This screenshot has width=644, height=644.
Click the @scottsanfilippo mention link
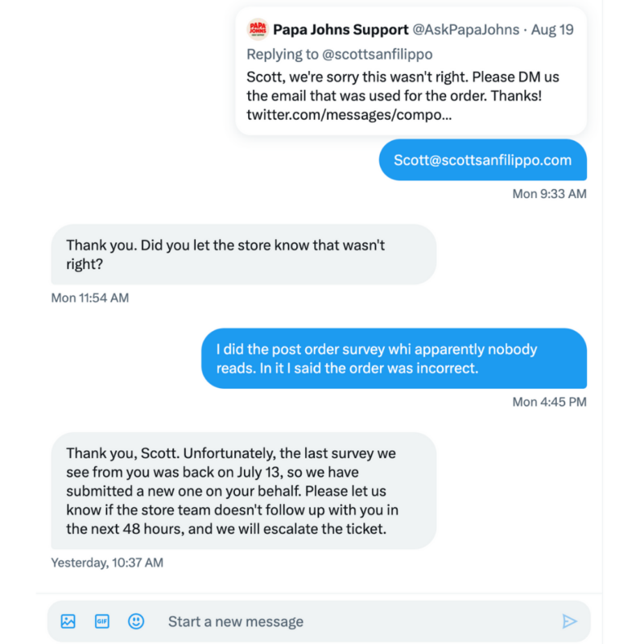(x=377, y=54)
